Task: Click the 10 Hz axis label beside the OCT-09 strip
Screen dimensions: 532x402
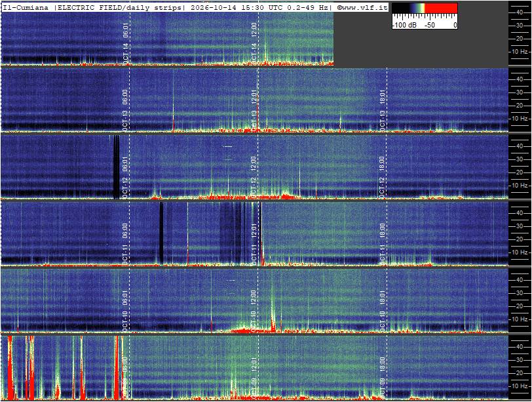Action: pos(520,386)
